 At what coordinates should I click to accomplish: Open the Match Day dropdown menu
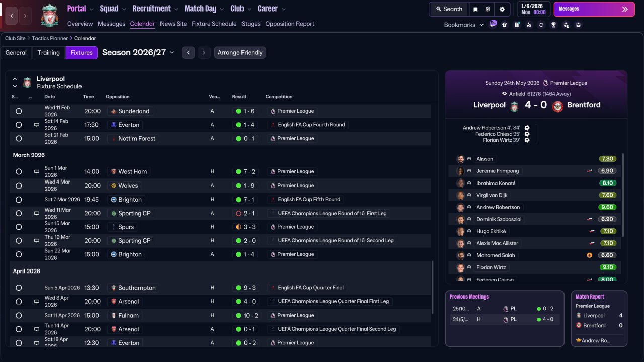coord(204,9)
